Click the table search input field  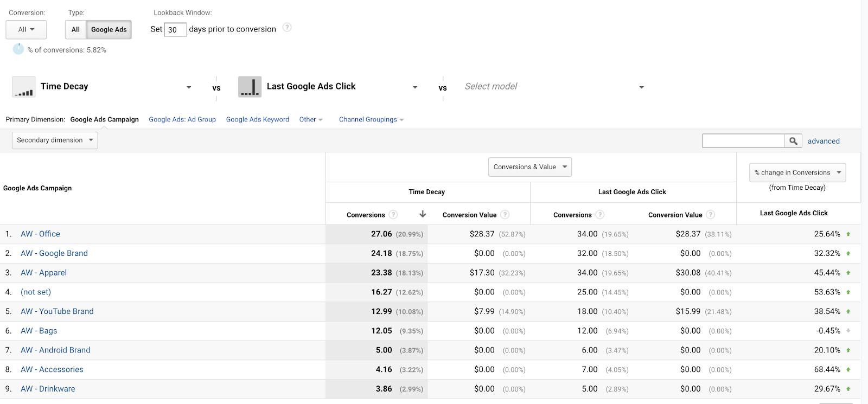pos(743,141)
